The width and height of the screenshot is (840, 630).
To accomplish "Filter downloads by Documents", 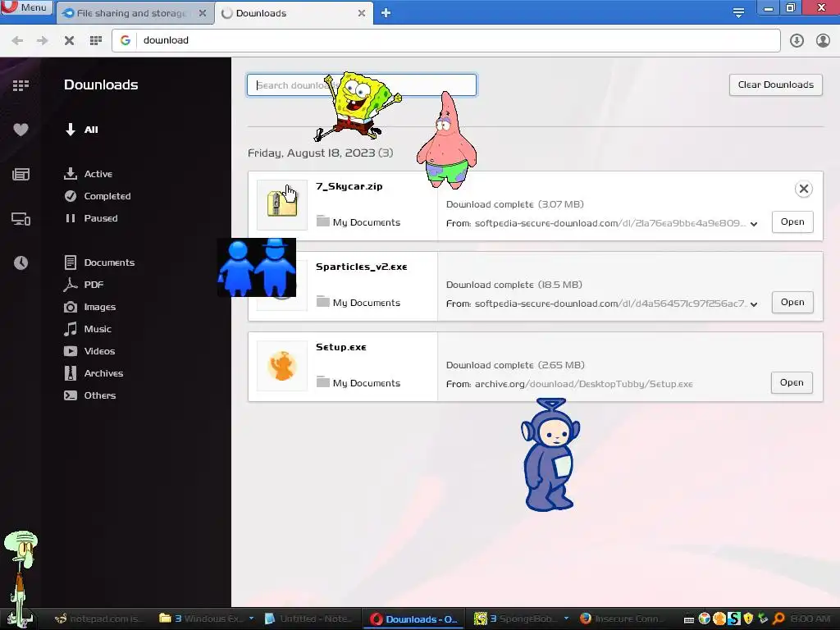I will coord(99,262).
